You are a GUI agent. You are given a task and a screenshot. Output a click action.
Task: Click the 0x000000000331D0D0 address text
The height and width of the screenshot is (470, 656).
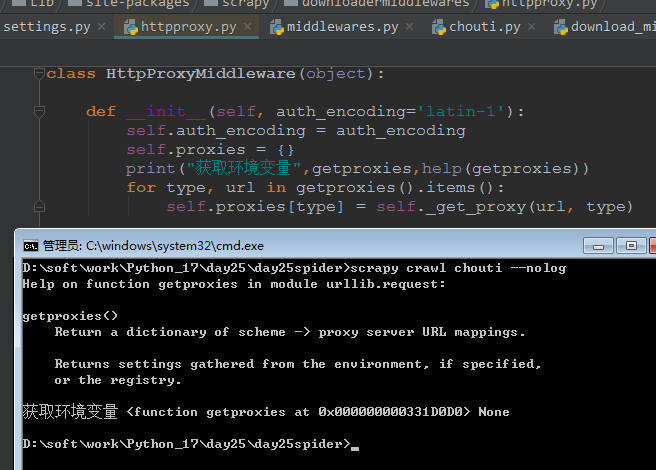click(390, 412)
